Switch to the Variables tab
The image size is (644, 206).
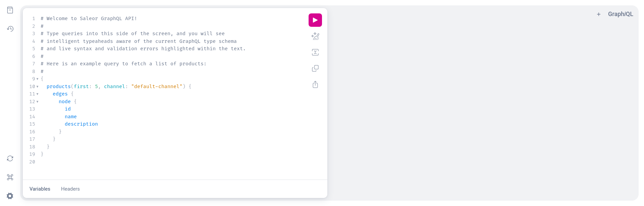pyautogui.click(x=40, y=189)
